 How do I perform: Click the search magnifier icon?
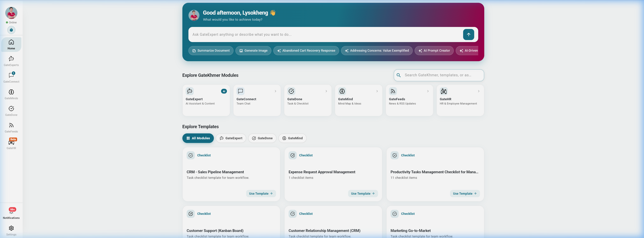[399, 75]
